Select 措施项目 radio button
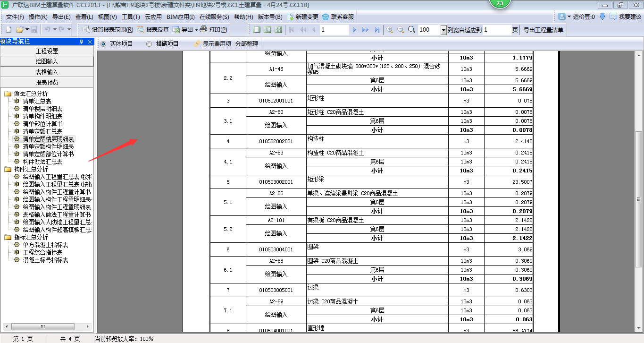This screenshot has height=343, width=644. (149, 44)
